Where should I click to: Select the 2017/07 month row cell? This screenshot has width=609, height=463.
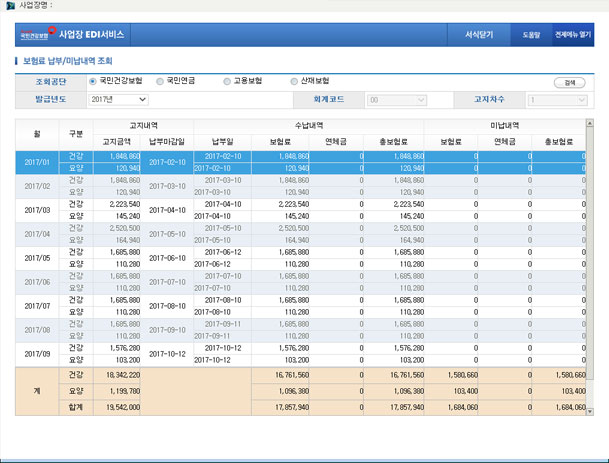[x=37, y=306]
